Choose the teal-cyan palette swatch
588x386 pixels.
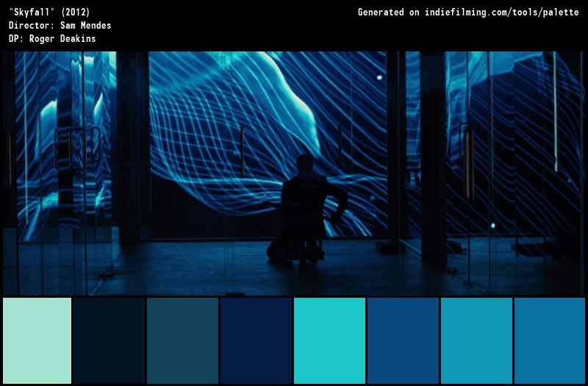(476, 340)
